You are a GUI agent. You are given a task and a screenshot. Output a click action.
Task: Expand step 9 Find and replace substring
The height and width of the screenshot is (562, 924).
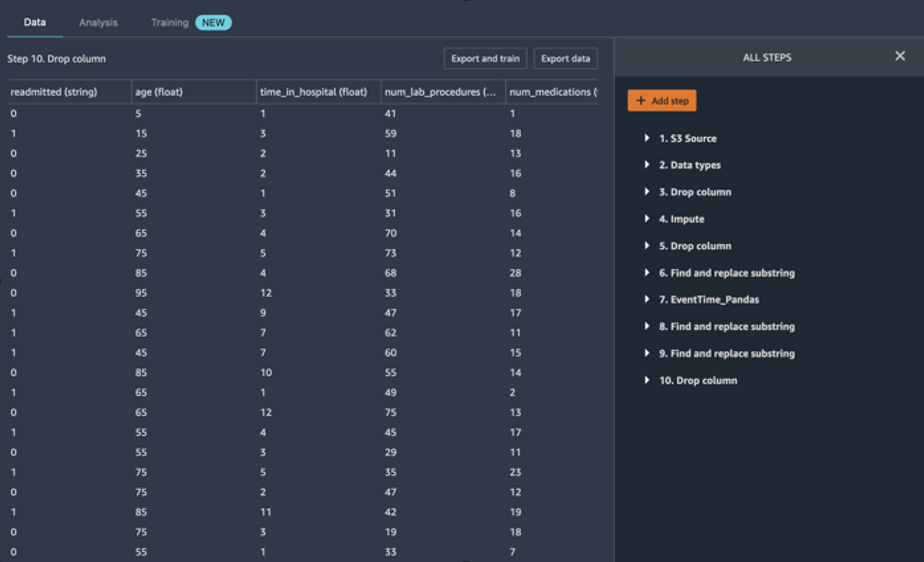point(647,353)
